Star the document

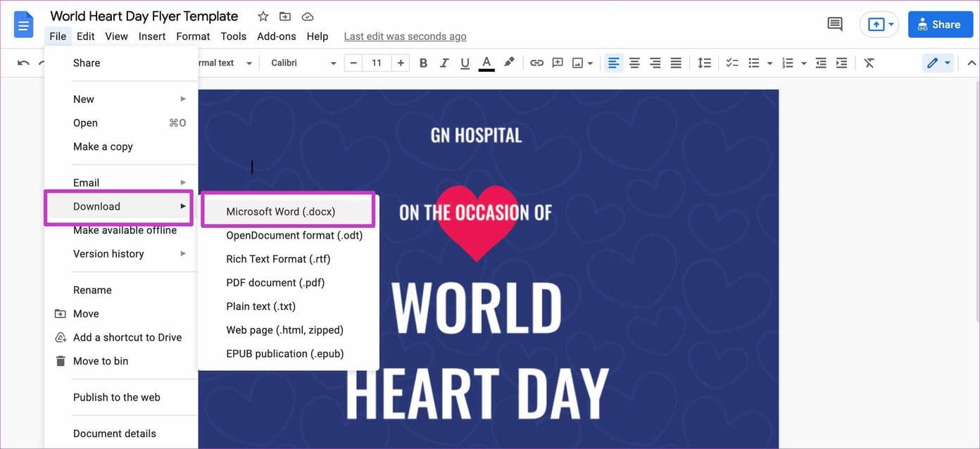pyautogui.click(x=263, y=16)
